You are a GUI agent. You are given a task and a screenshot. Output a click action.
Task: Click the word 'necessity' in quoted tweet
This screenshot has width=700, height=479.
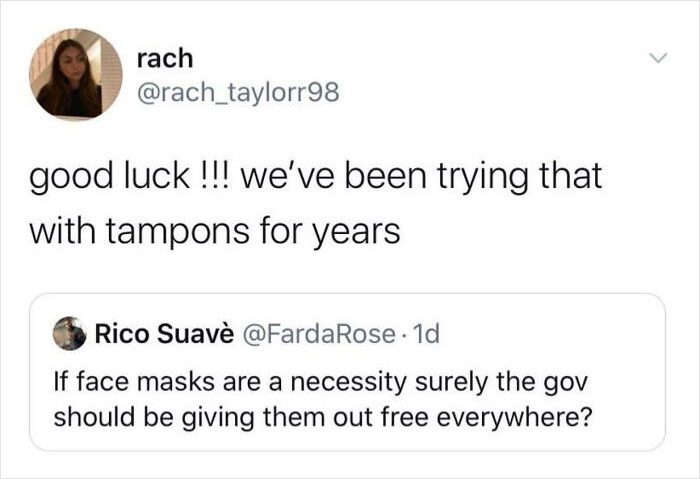pyautogui.click(x=349, y=383)
